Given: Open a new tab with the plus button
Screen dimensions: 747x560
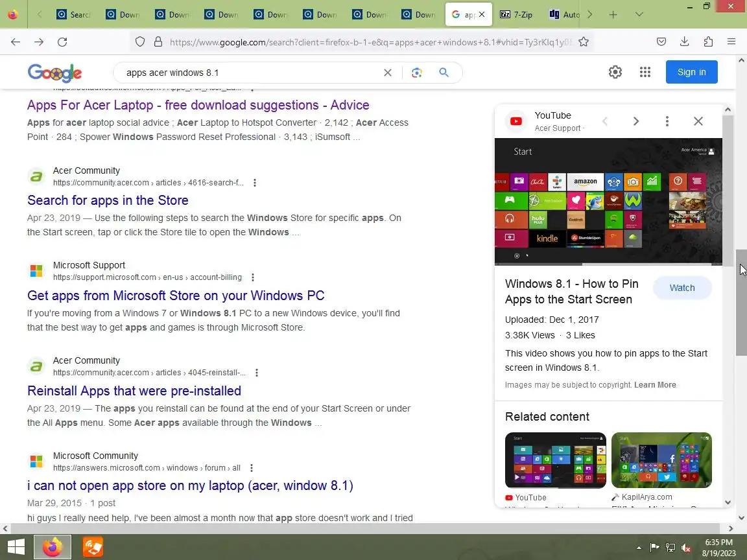Looking at the screenshot, I should tap(613, 15).
